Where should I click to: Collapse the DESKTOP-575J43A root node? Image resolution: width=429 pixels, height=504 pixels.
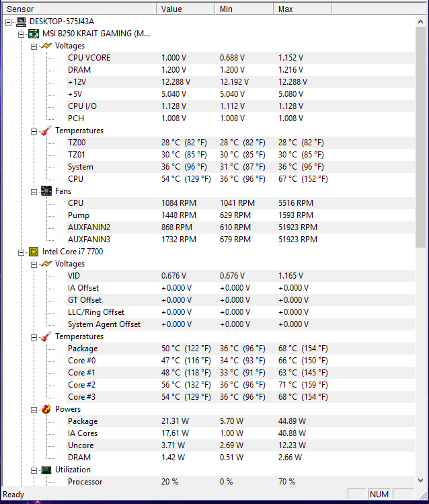(x=9, y=22)
